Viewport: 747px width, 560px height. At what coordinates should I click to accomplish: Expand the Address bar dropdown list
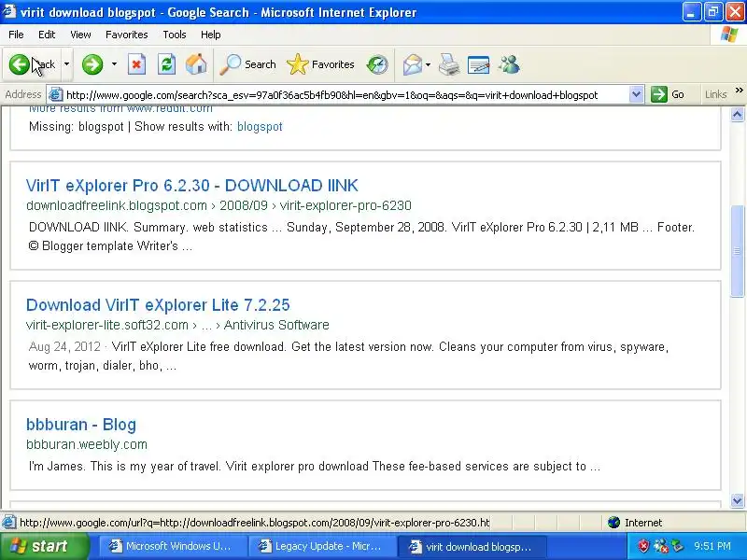coord(636,95)
